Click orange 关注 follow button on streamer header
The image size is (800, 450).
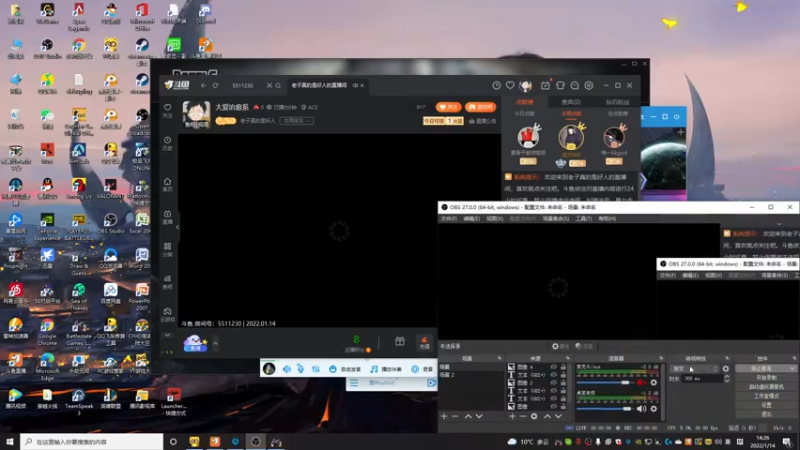pos(448,107)
